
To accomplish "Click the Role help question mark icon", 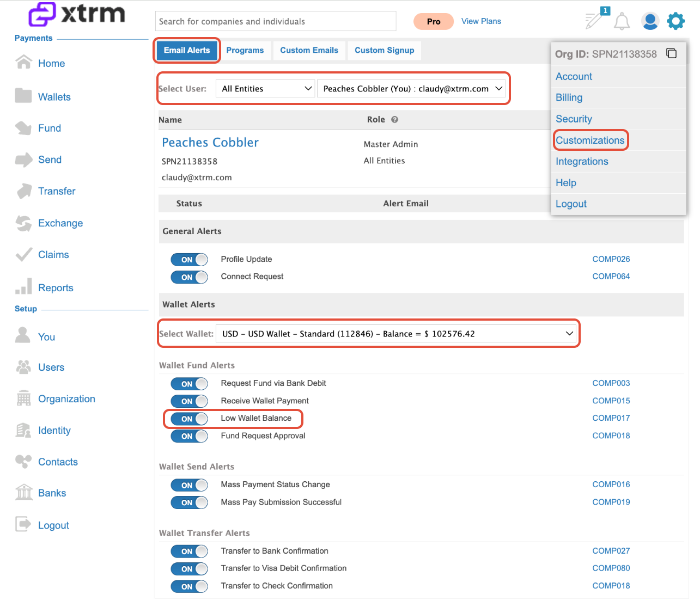I will point(394,119).
